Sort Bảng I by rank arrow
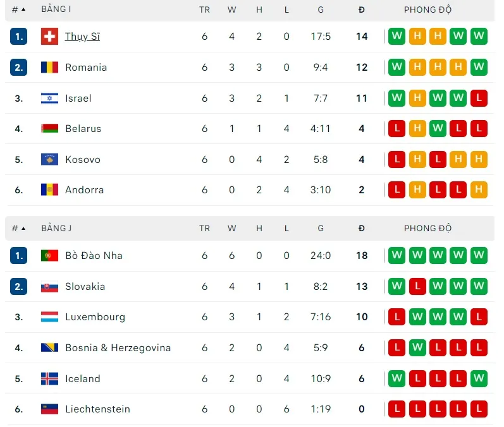 [x=23, y=9]
